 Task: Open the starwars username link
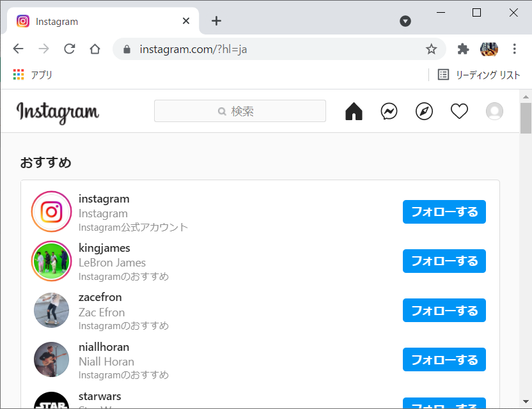100,396
